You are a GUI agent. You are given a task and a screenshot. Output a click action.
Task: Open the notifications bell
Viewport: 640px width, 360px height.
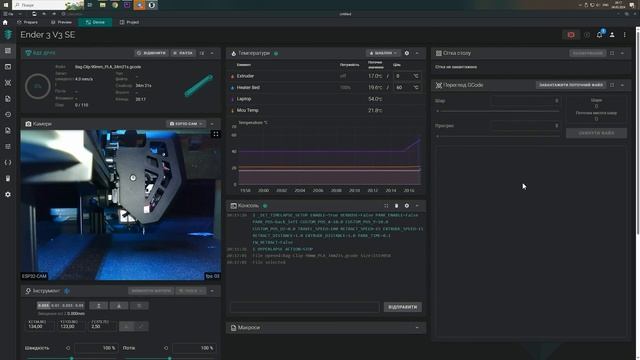(x=599, y=35)
